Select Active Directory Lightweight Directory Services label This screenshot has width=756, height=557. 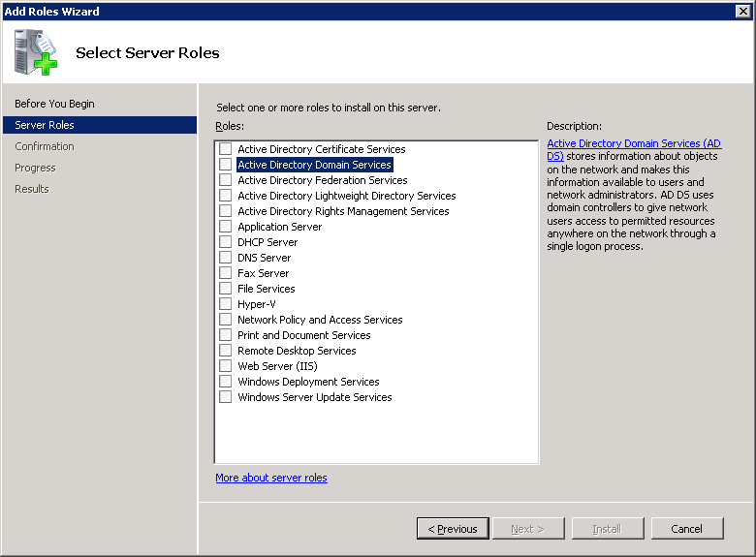pyautogui.click(x=346, y=196)
